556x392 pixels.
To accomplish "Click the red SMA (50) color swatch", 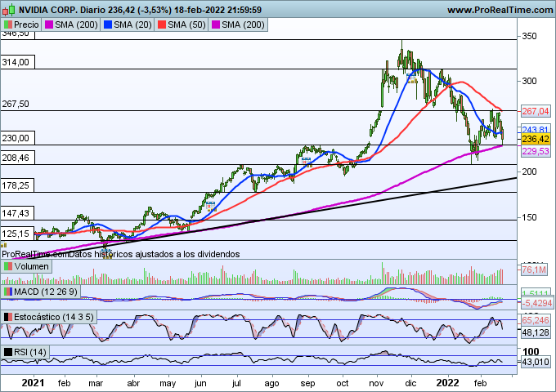I will click(161, 24).
